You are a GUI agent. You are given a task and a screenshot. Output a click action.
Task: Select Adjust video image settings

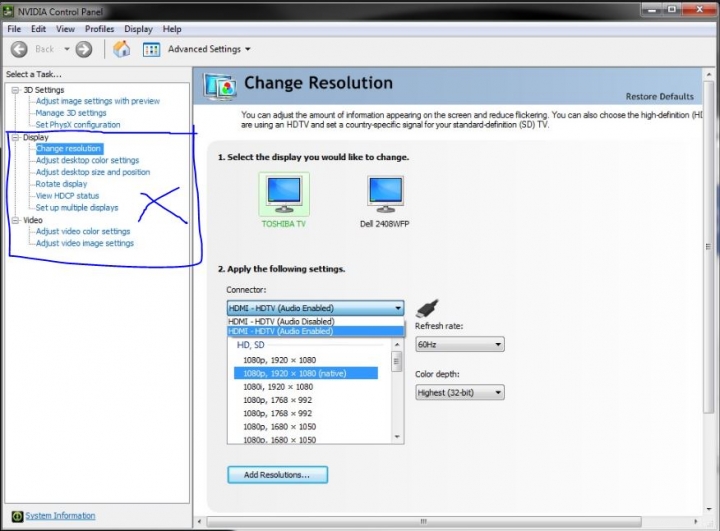click(84, 243)
